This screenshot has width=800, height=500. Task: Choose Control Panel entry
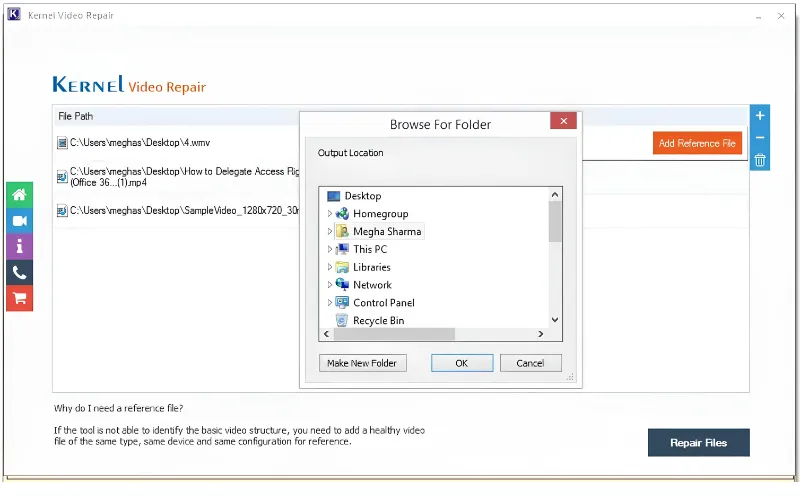click(x=384, y=303)
